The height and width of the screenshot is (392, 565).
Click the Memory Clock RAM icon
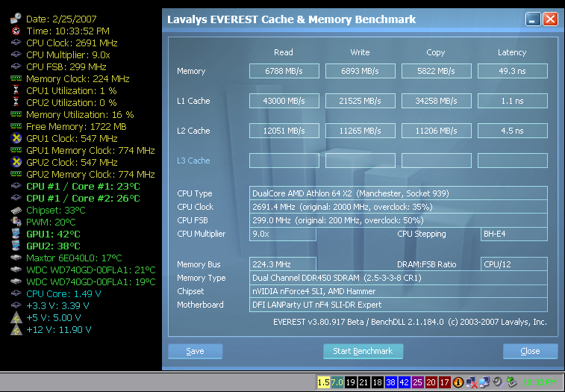(16, 78)
